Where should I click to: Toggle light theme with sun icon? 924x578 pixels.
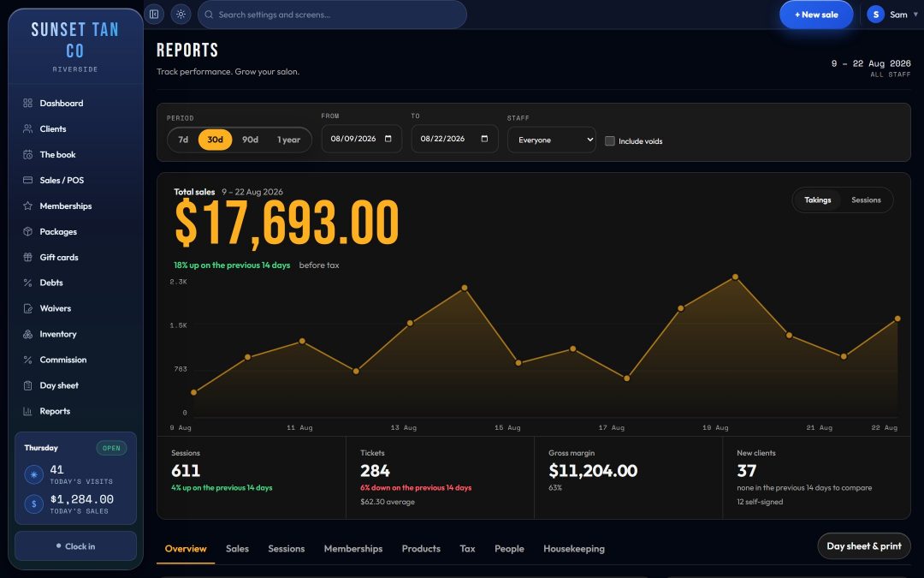[x=181, y=15]
